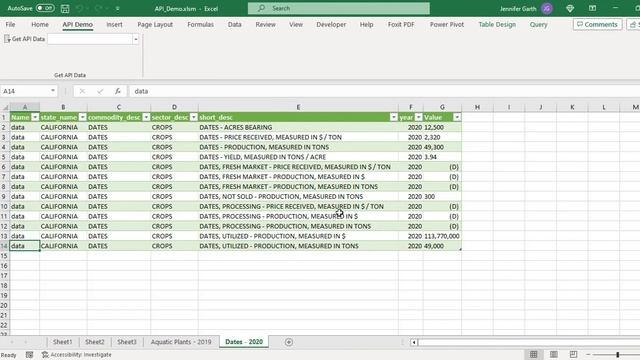
Task: Expand the Name Box dropdown
Action: click(x=53, y=91)
